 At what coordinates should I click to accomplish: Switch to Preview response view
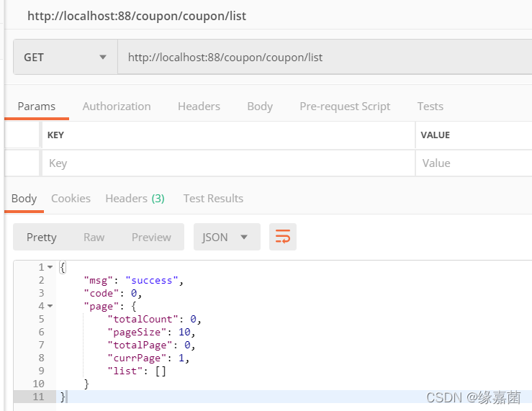click(151, 237)
